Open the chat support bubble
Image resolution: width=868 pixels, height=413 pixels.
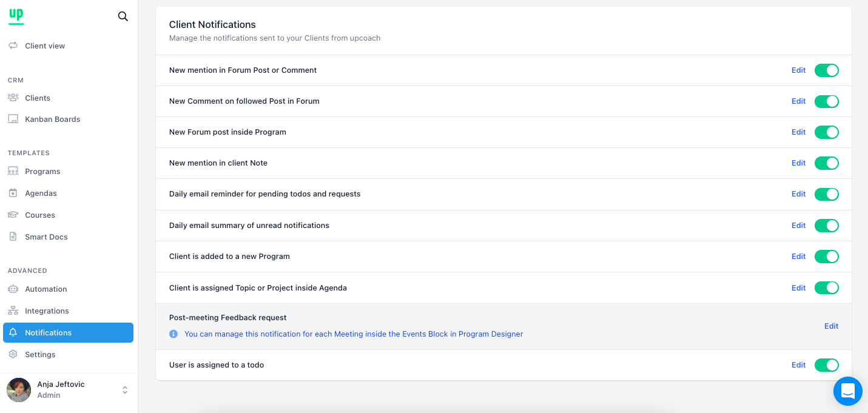(x=847, y=391)
